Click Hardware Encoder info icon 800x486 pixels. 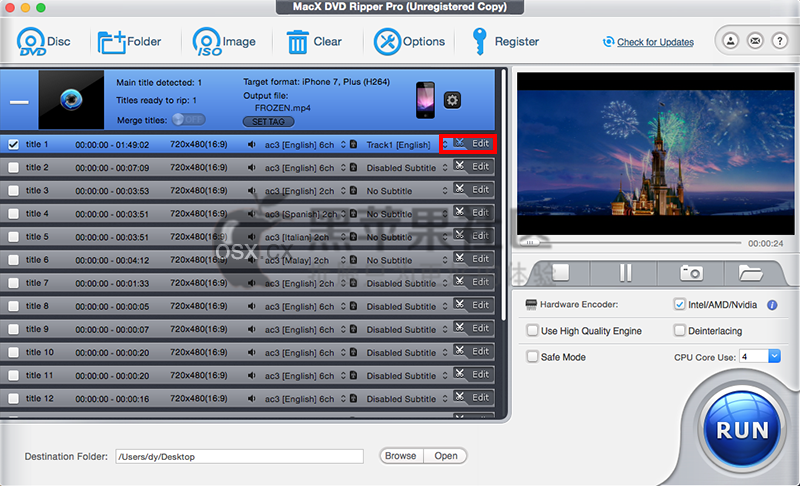772,305
